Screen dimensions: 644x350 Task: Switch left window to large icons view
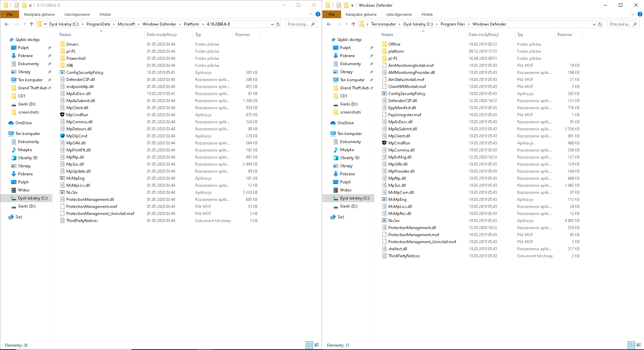point(317,345)
